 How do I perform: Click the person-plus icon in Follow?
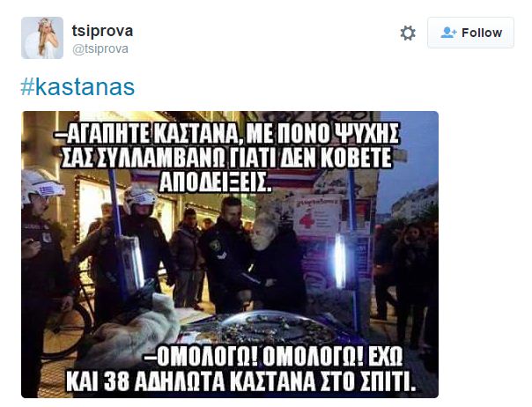coord(448,33)
